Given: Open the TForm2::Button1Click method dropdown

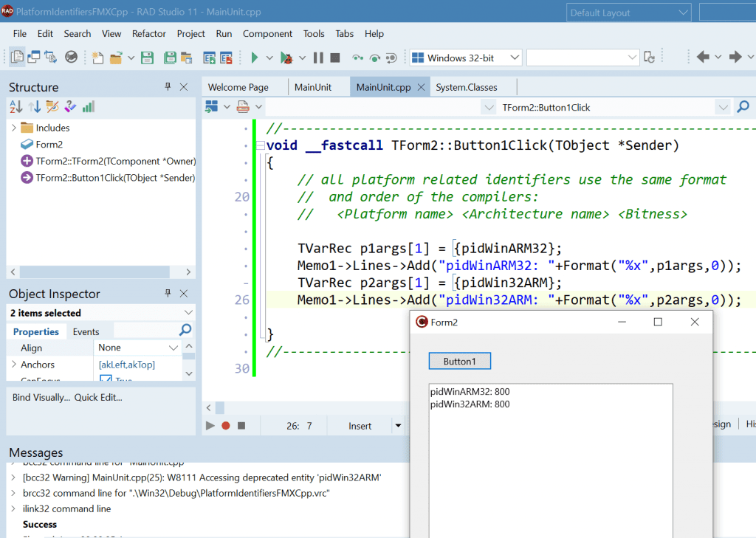Looking at the screenshot, I should pyautogui.click(x=723, y=108).
